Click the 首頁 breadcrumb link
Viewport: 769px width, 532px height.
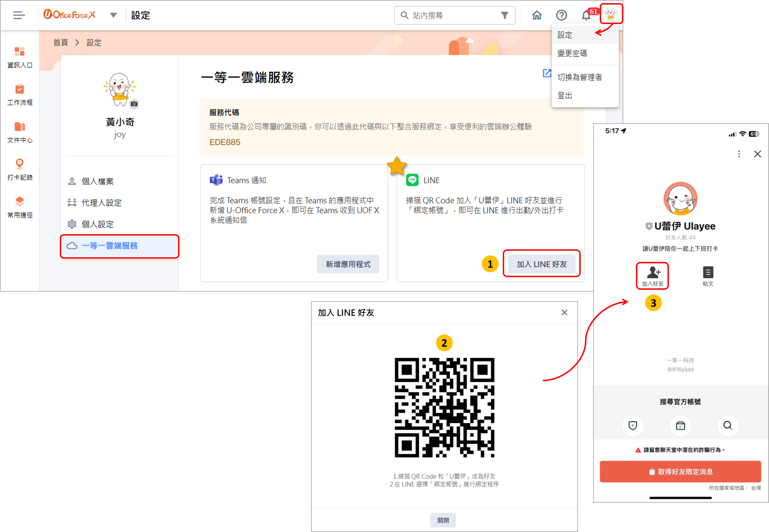pyautogui.click(x=60, y=43)
